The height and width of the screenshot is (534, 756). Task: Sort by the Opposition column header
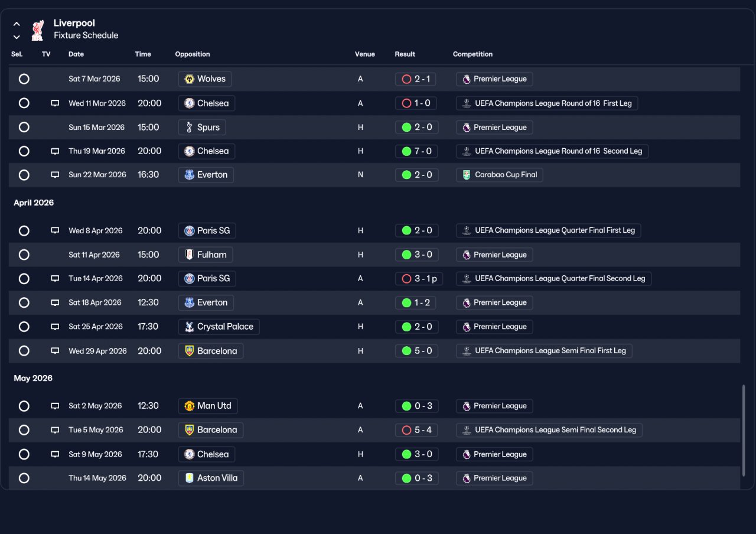click(x=193, y=54)
